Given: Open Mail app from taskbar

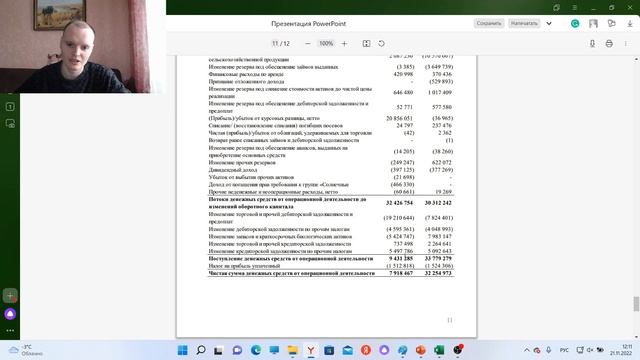Looking at the screenshot, I should 347,350.
